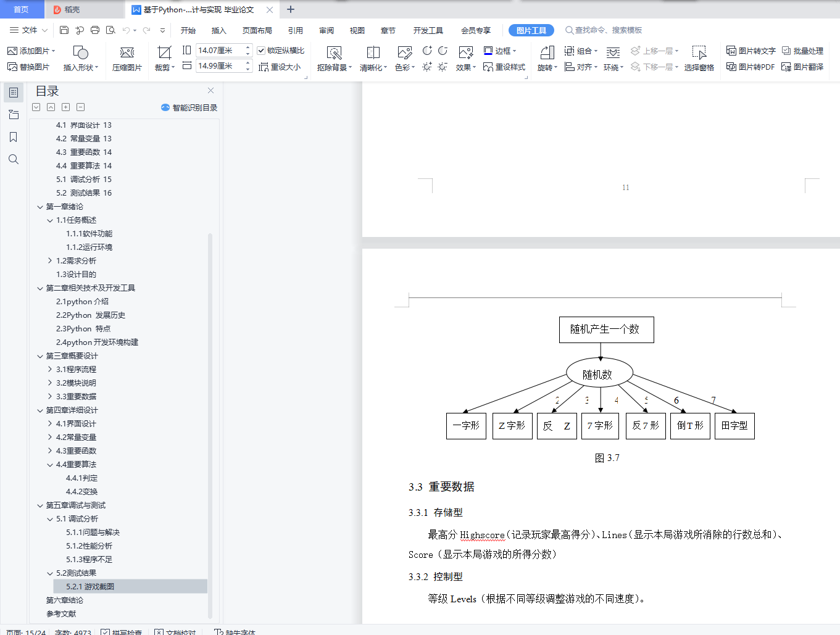840x635 pixels.
Task: Click the 色彩 color adjustment icon
Action: point(405,52)
